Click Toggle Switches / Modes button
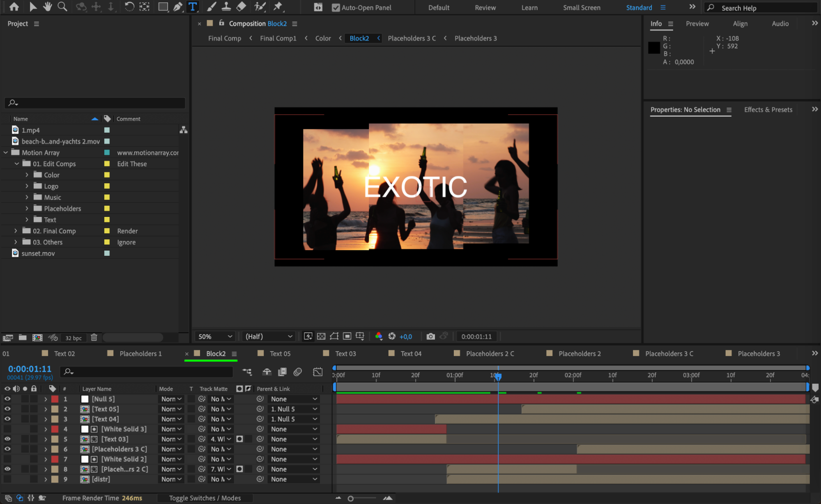 (205, 498)
